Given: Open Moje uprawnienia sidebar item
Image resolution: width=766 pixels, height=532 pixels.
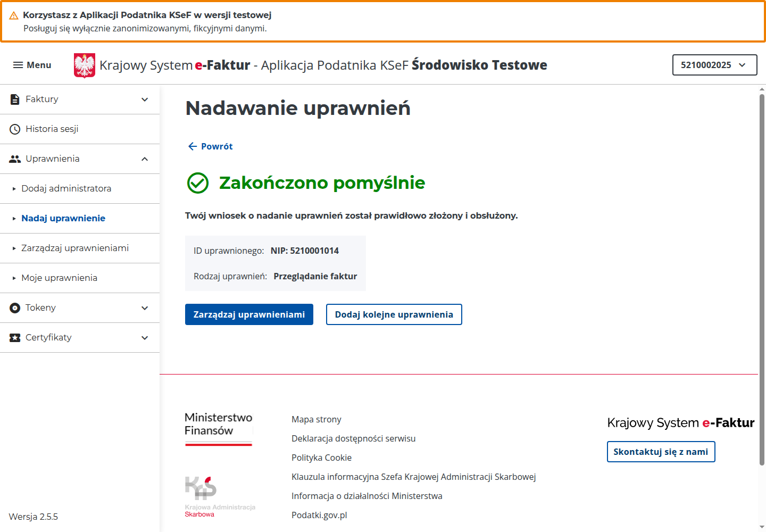Looking at the screenshot, I should pos(80,278).
